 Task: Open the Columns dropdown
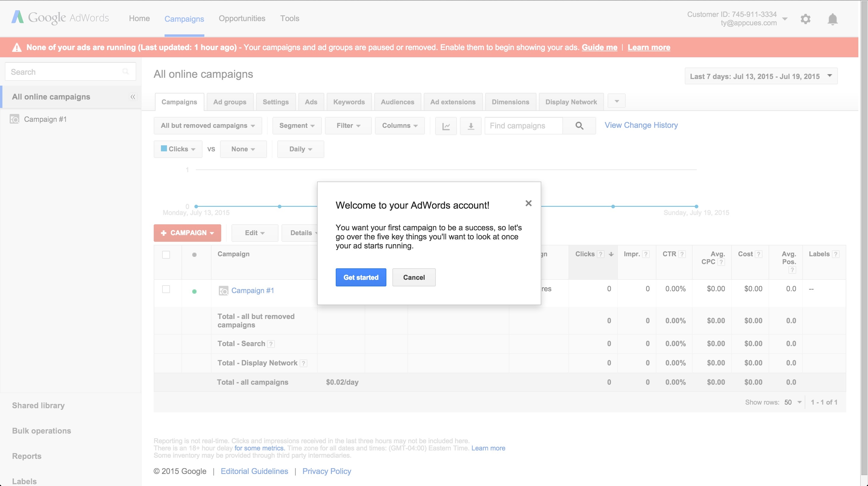tap(400, 126)
